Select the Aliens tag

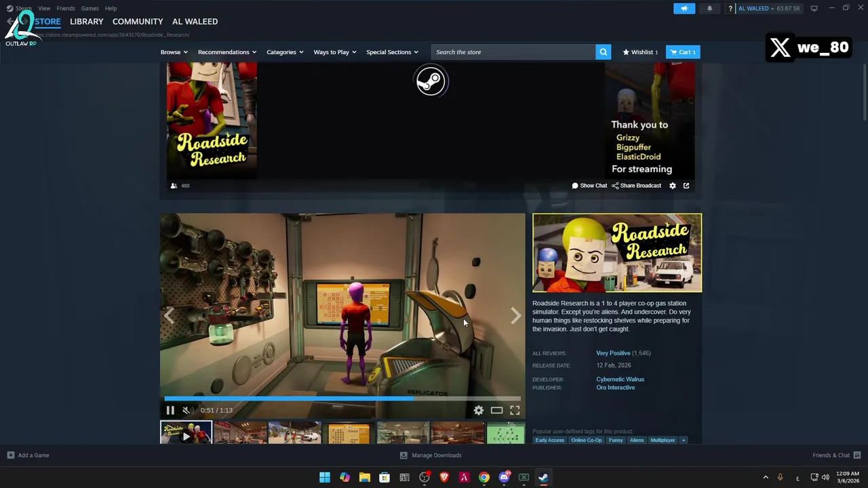[x=637, y=441]
